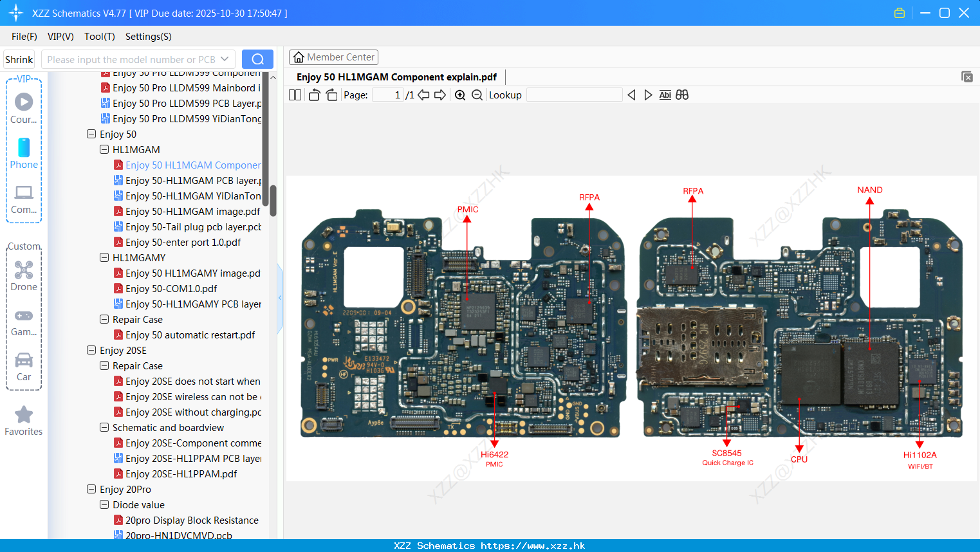Open 20pro Display Block Resistance file
This screenshot has width=980, height=552.
pos(187,520)
